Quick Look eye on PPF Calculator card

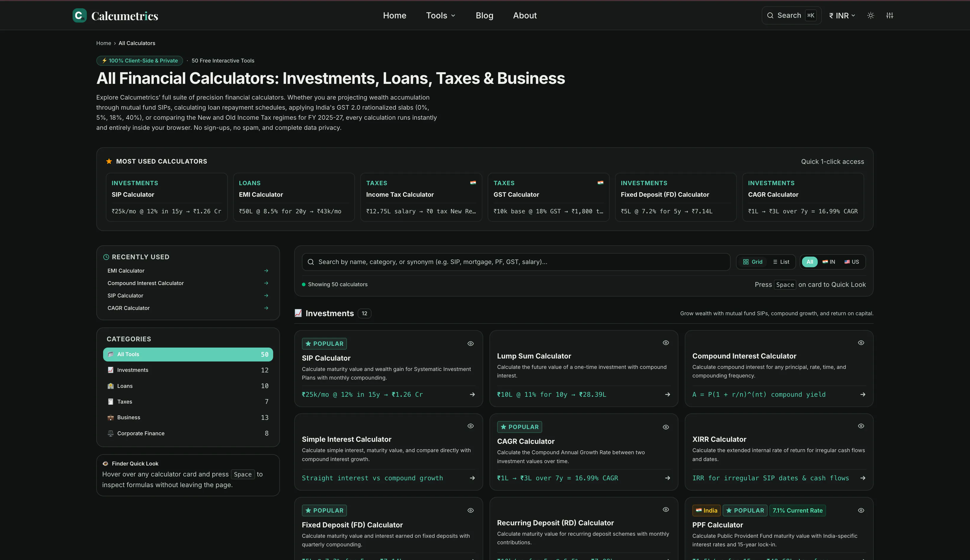click(861, 511)
